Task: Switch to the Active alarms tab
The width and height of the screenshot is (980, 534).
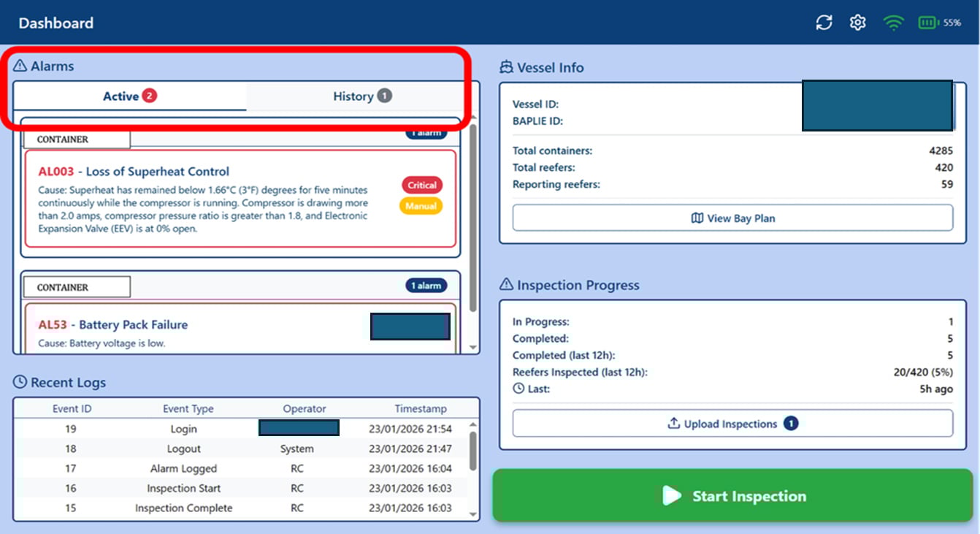Action: [129, 96]
